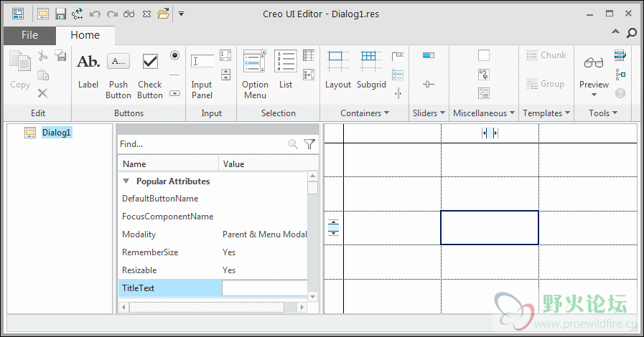Image resolution: width=644 pixels, height=337 pixels.
Task: Insert a List component
Action: pyautogui.click(x=286, y=70)
